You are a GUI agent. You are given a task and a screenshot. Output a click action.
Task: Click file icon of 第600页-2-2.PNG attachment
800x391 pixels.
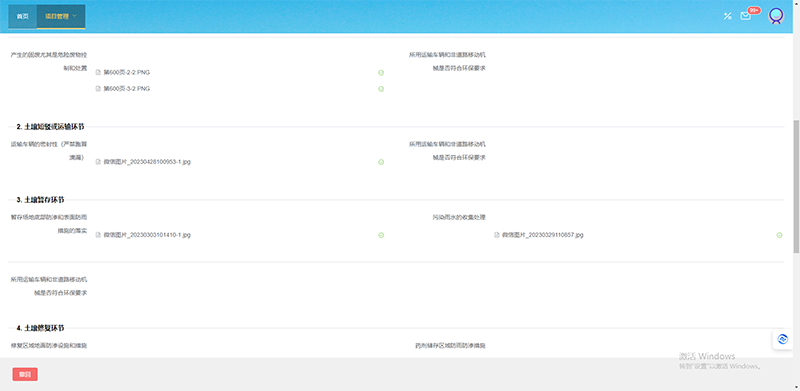(x=98, y=72)
